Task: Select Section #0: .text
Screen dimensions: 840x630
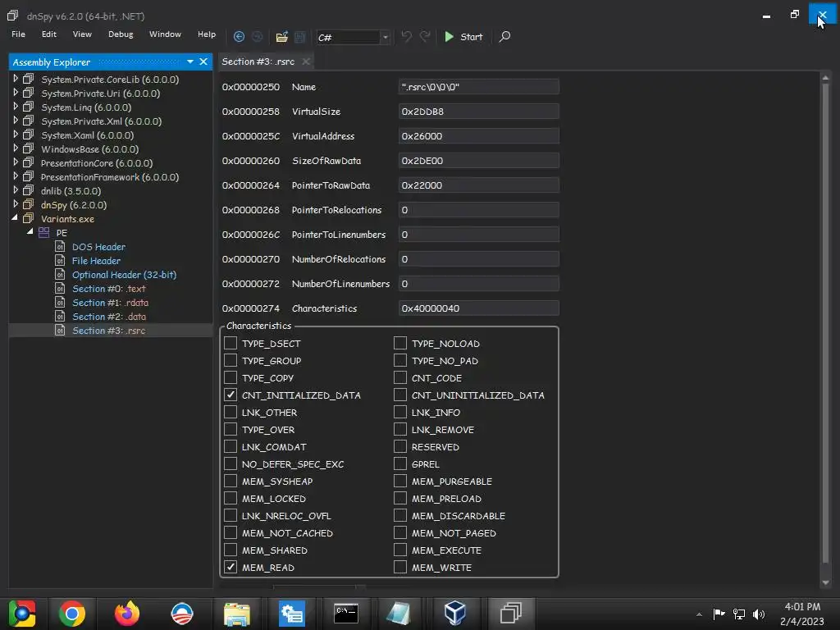Action: [x=109, y=289]
